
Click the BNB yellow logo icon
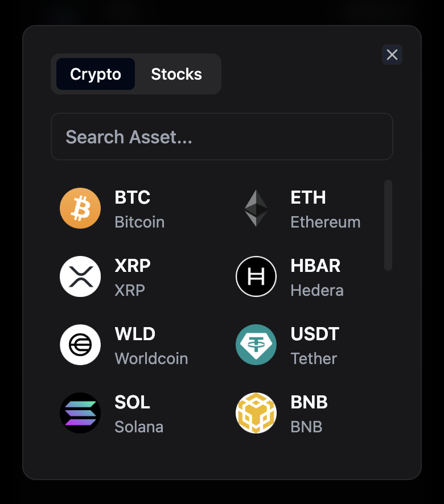point(256,413)
